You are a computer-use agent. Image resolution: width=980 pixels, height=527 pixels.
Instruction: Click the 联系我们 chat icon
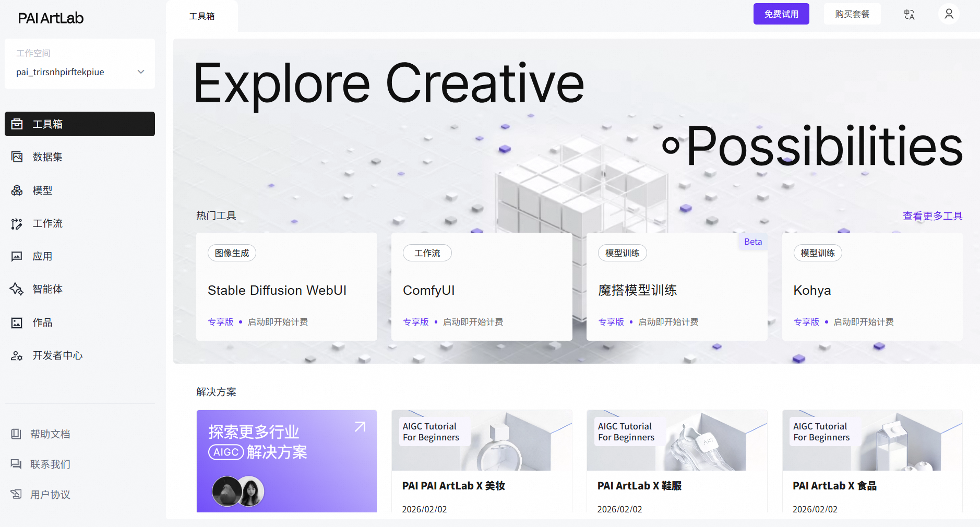(16, 464)
